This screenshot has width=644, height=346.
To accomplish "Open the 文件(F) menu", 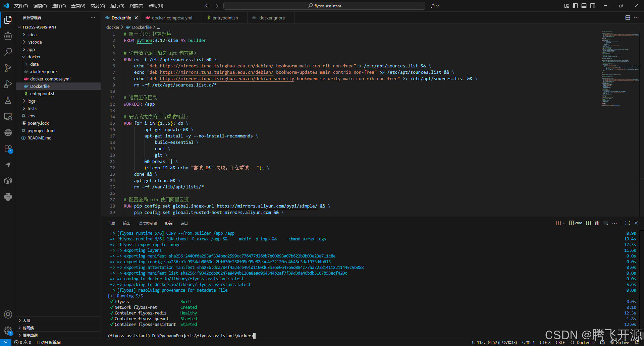I will [x=21, y=6].
